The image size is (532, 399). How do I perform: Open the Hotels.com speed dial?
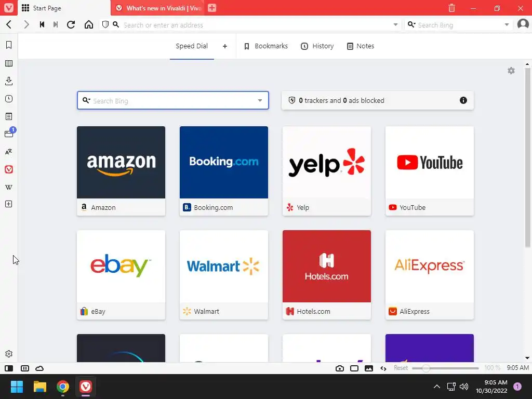(327, 275)
